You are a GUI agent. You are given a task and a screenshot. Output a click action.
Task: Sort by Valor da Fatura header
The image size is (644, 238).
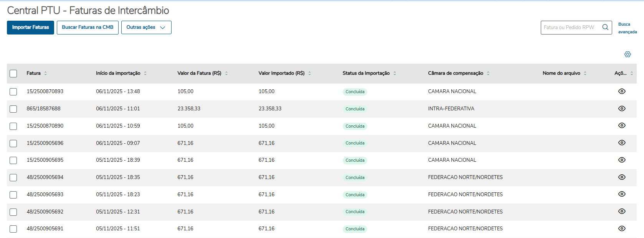tap(226, 73)
